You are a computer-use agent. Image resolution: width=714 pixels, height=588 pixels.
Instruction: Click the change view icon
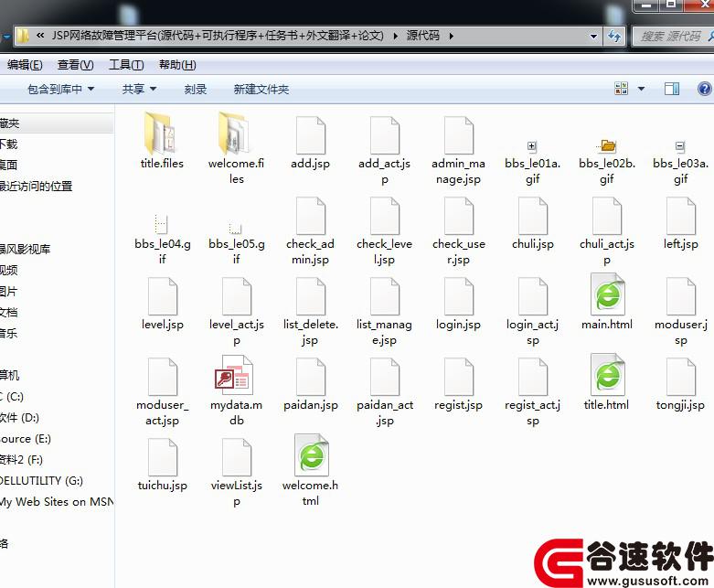coord(621,89)
